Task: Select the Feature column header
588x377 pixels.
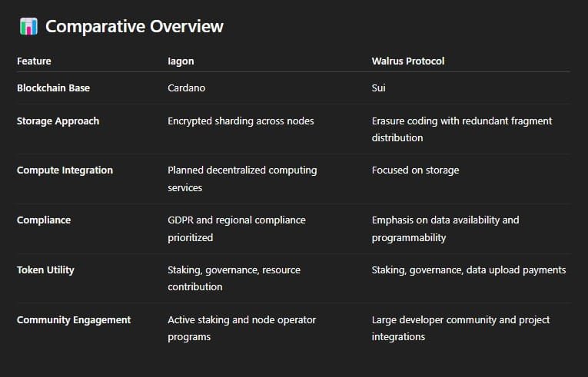Action: [34, 61]
